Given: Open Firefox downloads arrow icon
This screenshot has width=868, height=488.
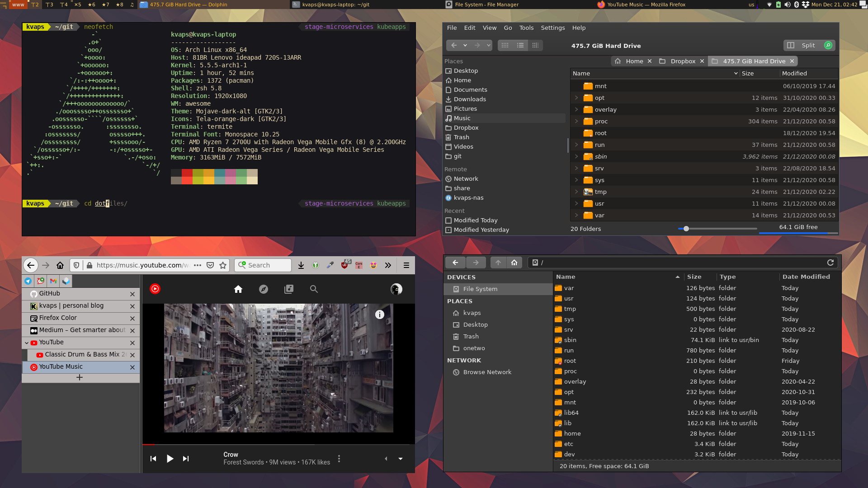Looking at the screenshot, I should pos(301,265).
